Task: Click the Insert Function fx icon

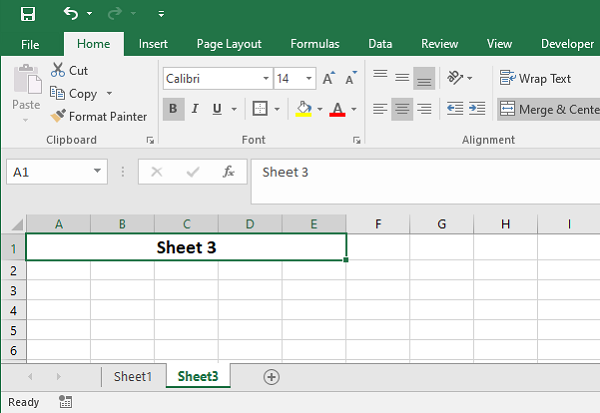Action: pyautogui.click(x=228, y=172)
